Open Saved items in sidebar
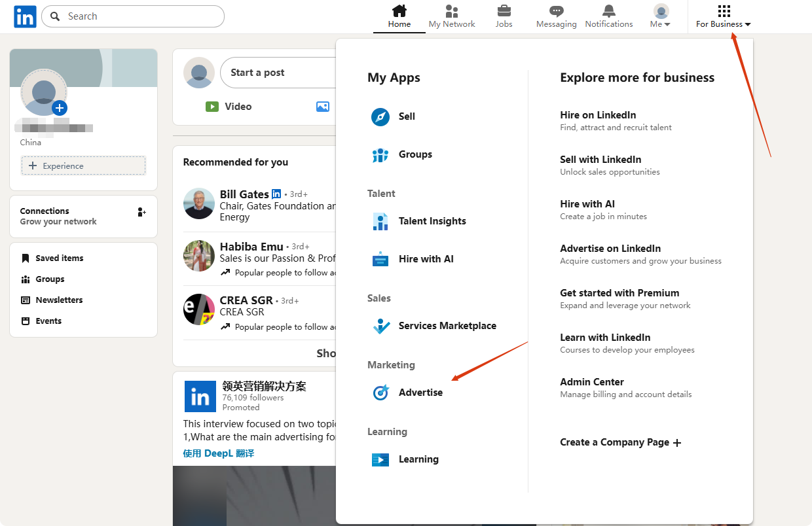 click(x=59, y=258)
